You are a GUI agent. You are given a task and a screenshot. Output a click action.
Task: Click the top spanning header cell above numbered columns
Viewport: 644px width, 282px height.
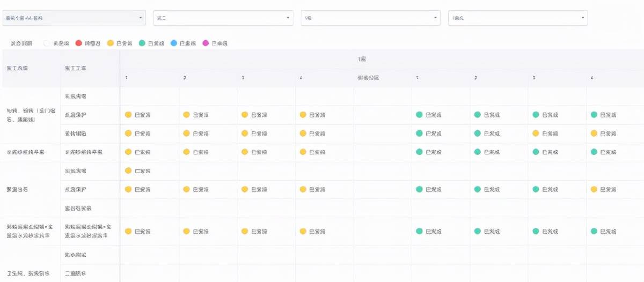(x=362, y=59)
